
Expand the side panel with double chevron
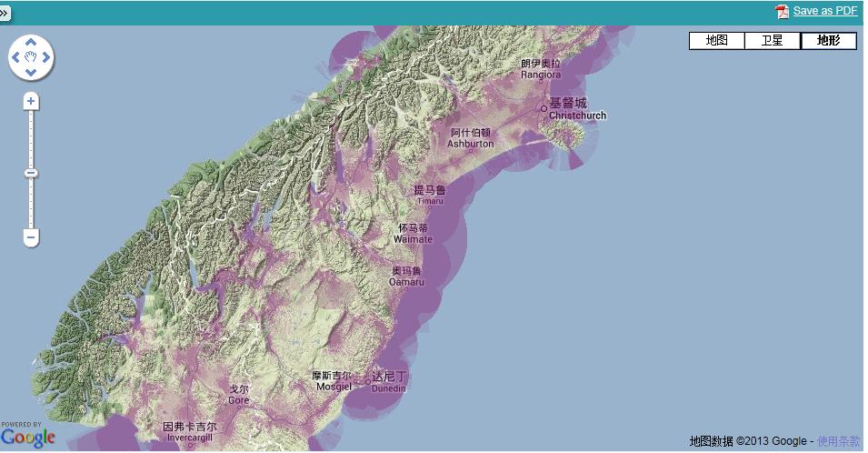(5, 14)
